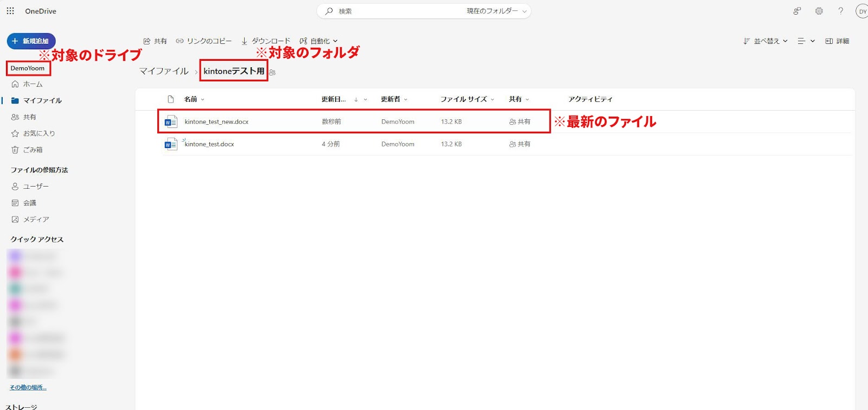Open the ファイル サイズ column dropdown

[493, 100]
